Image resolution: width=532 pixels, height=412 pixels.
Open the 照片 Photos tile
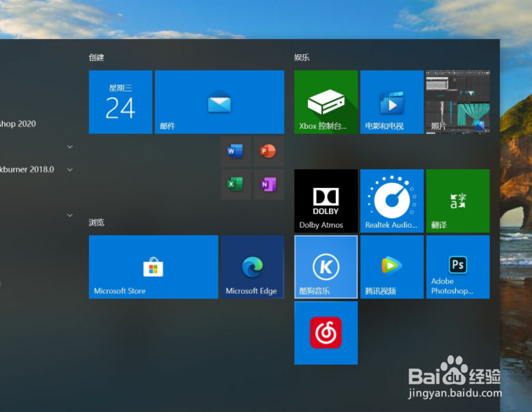[458, 102]
